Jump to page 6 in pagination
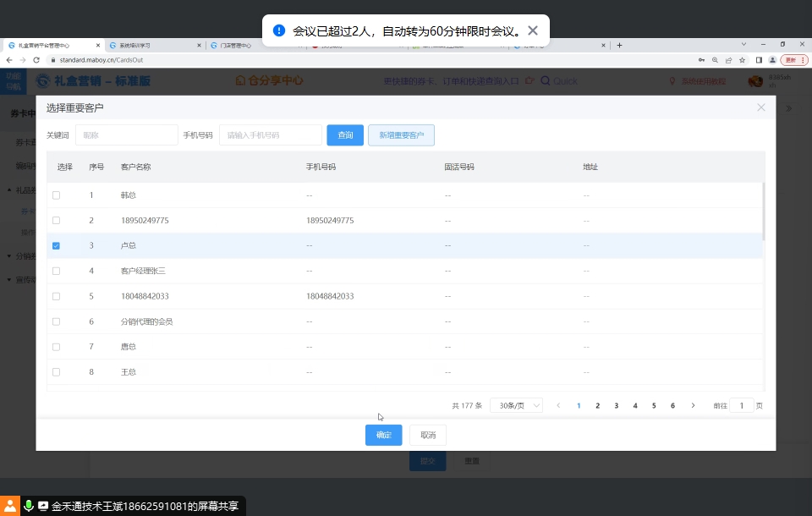The height and width of the screenshot is (516, 812). click(672, 406)
